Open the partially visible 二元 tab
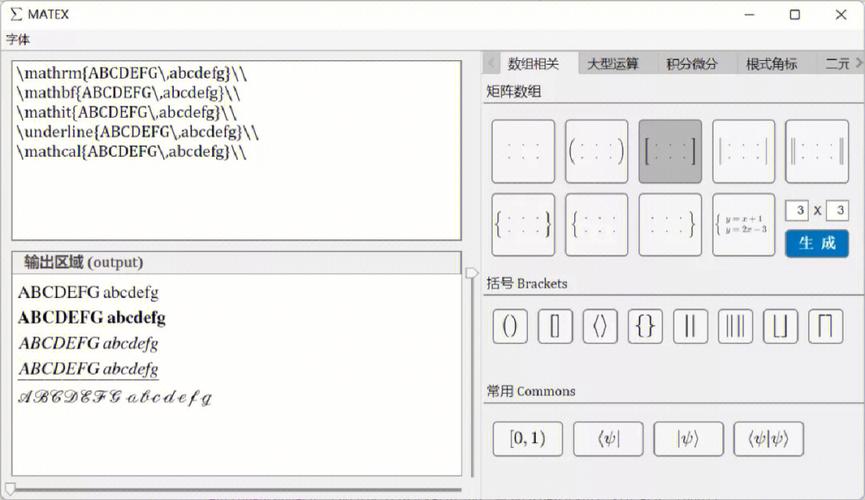 coord(836,63)
